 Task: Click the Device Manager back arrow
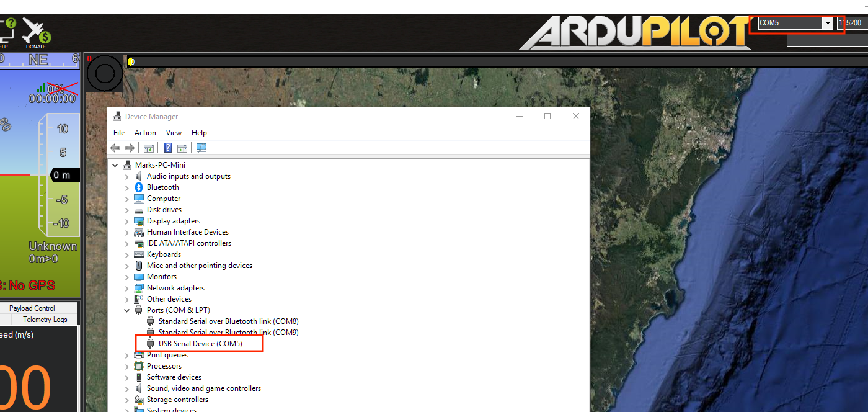coord(115,148)
